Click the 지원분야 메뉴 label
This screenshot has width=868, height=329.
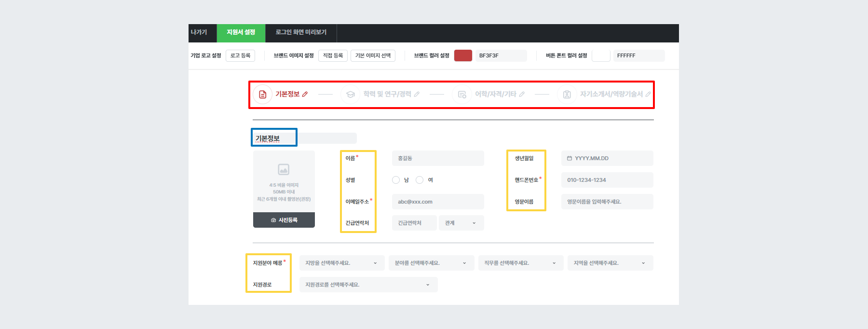point(268,263)
